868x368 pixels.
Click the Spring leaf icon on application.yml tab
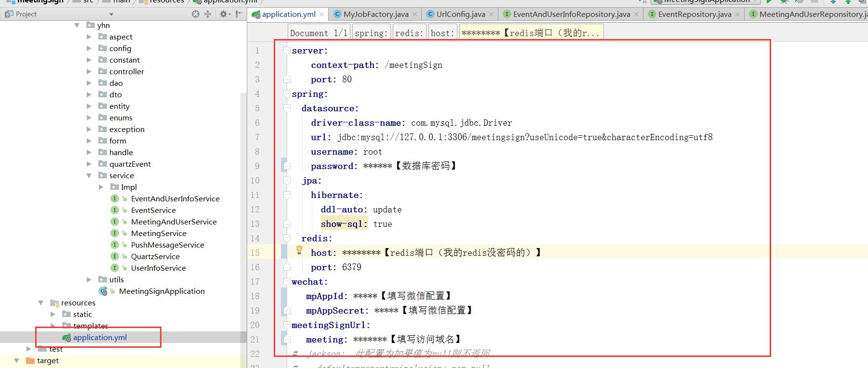(256, 14)
